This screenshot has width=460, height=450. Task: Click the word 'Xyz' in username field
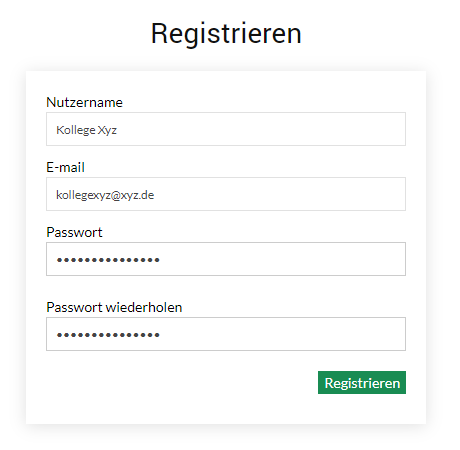click(x=107, y=130)
